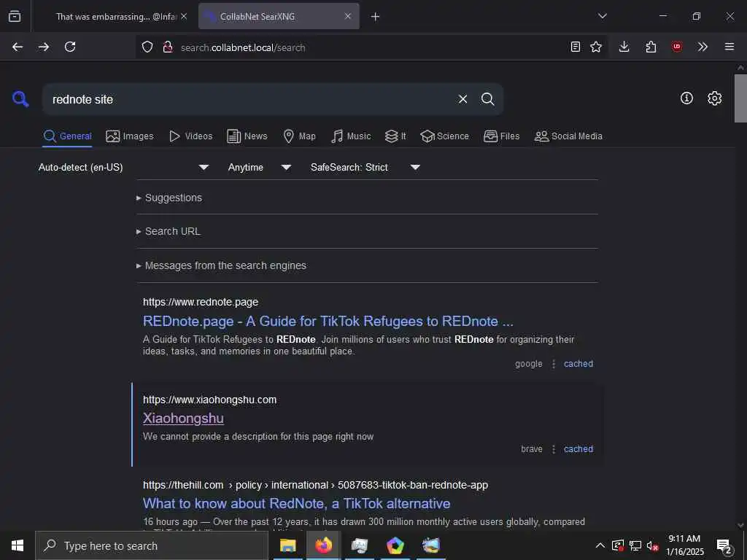Viewport: 747px width, 560px height.
Task: Close the 'That was embarrassing' tab
Action: pos(184,16)
